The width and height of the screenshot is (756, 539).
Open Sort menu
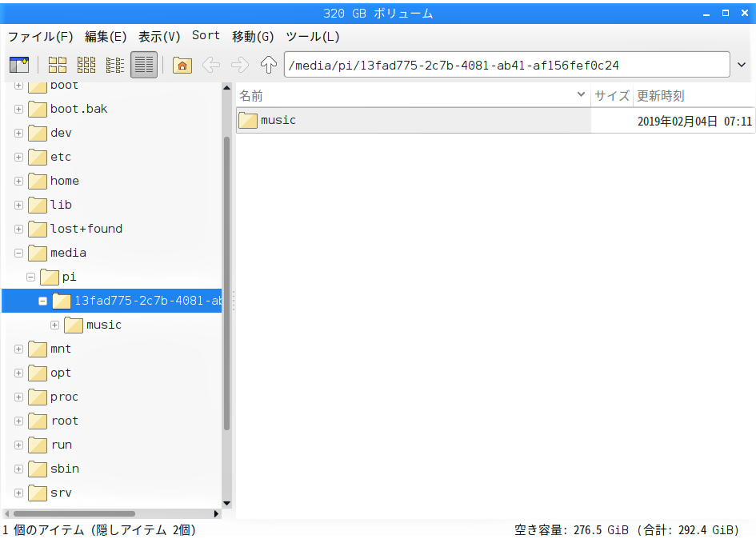pyautogui.click(x=206, y=36)
